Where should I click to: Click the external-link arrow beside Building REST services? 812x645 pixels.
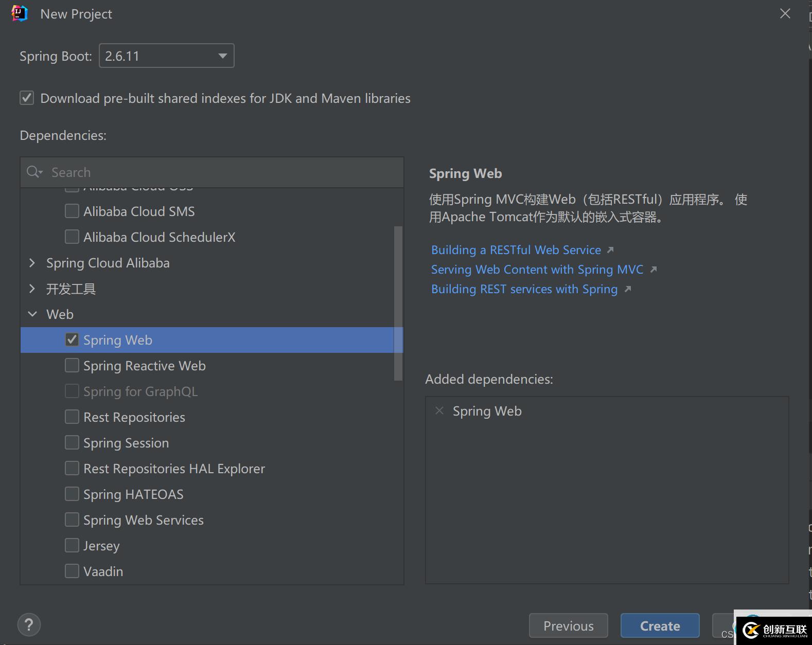pos(628,289)
